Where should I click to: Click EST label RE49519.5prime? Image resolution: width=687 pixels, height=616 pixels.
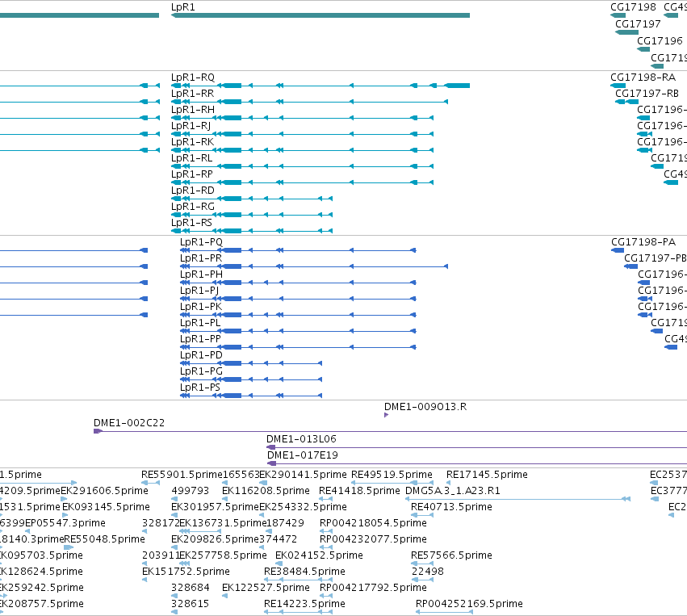(x=392, y=475)
